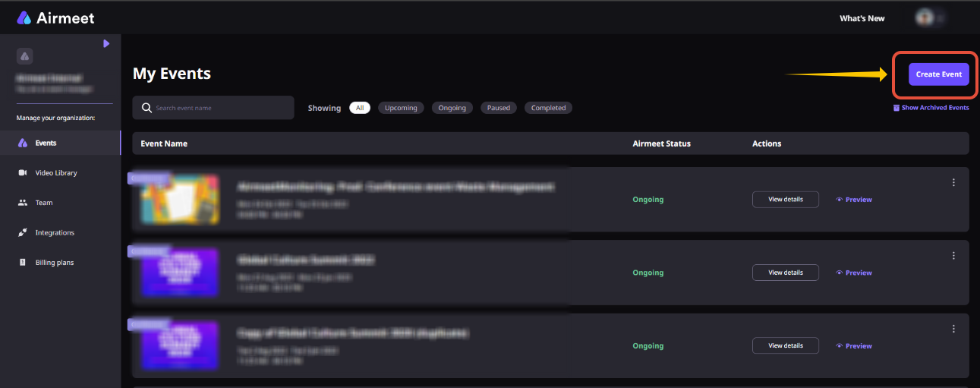Viewport: 980px width, 388px height.
Task: Open the organization logo icon in sidebar
Action: coord(24,56)
